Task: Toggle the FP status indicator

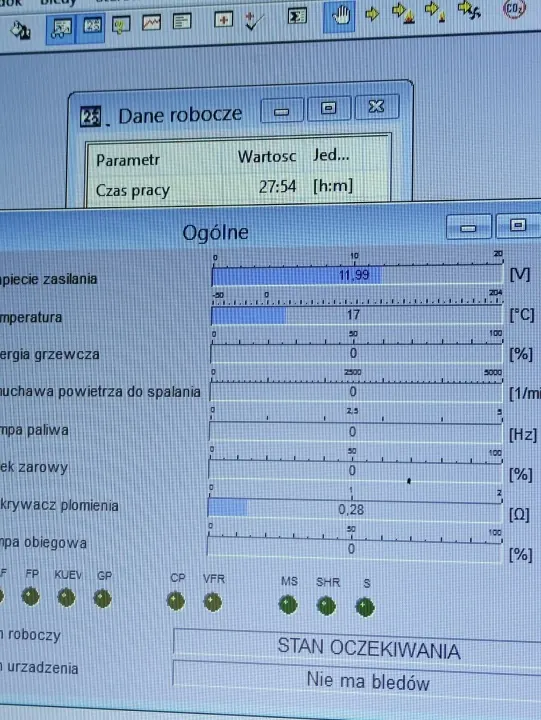Action: coord(31,597)
